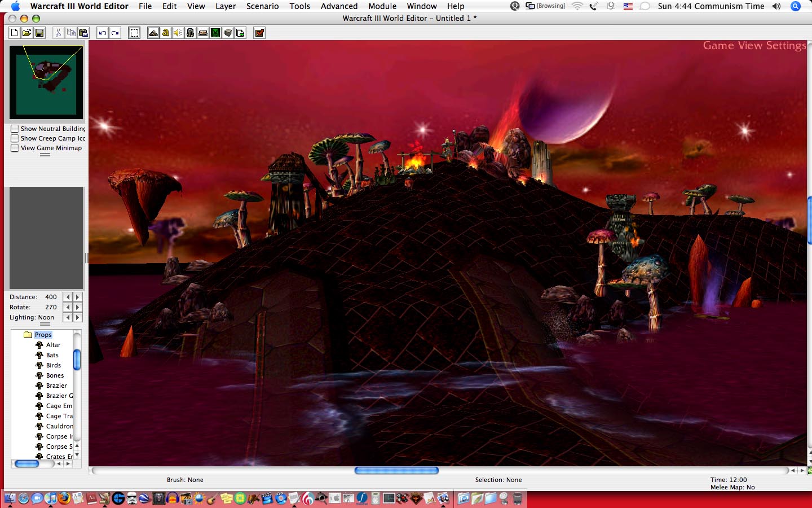Save map using the floppy disk icon
This screenshot has height=508, width=812.
pyautogui.click(x=39, y=33)
